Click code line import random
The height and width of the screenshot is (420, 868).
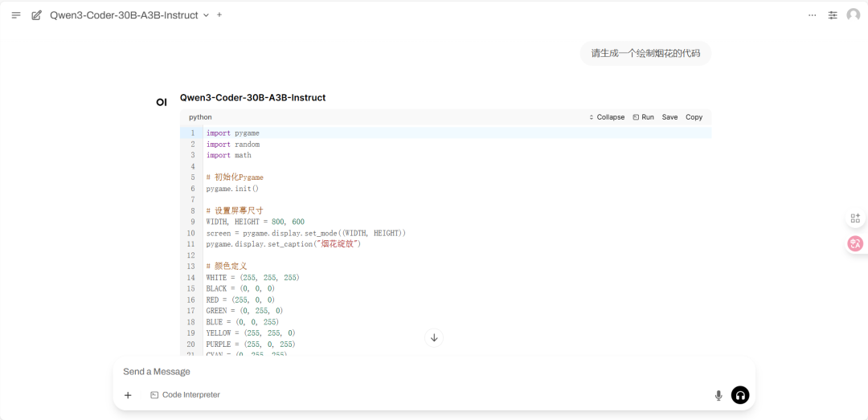coord(233,145)
